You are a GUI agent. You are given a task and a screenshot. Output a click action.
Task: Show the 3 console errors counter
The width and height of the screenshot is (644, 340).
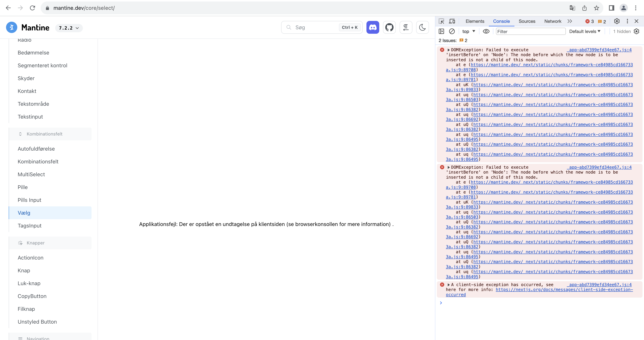[589, 21]
